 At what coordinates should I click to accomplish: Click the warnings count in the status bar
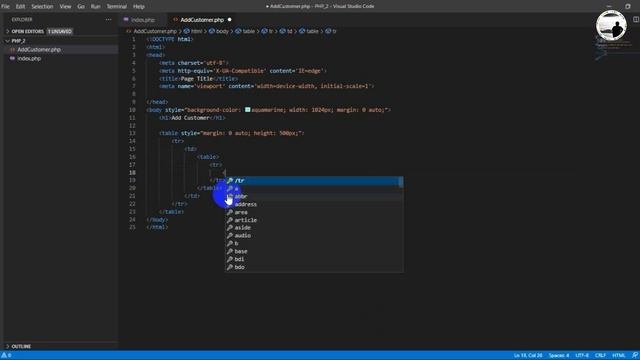click(x=7, y=356)
